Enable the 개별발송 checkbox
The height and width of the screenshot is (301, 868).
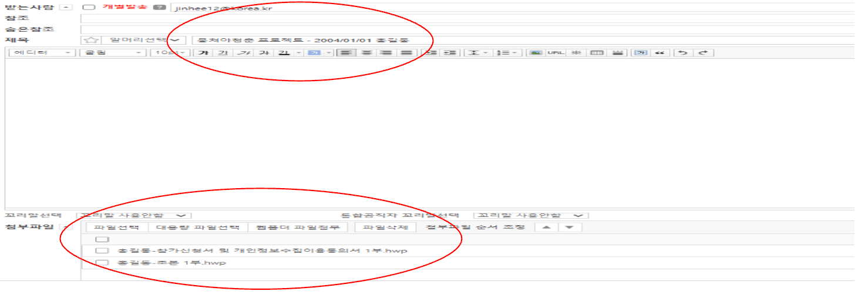(x=89, y=8)
